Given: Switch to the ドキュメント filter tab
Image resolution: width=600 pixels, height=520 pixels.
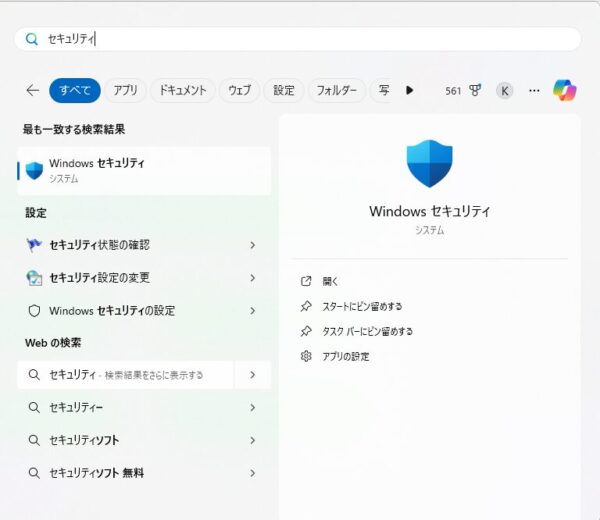Looking at the screenshot, I should coord(183,91).
